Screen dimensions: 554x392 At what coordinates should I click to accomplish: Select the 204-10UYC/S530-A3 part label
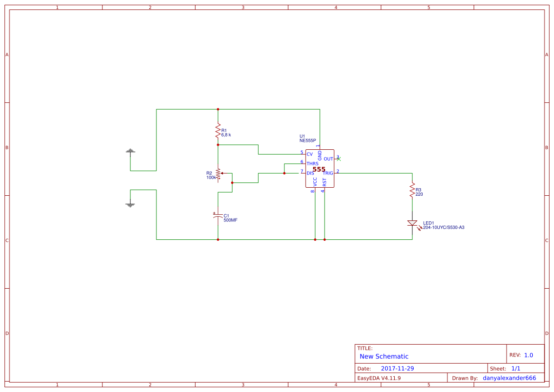pyautogui.click(x=444, y=227)
